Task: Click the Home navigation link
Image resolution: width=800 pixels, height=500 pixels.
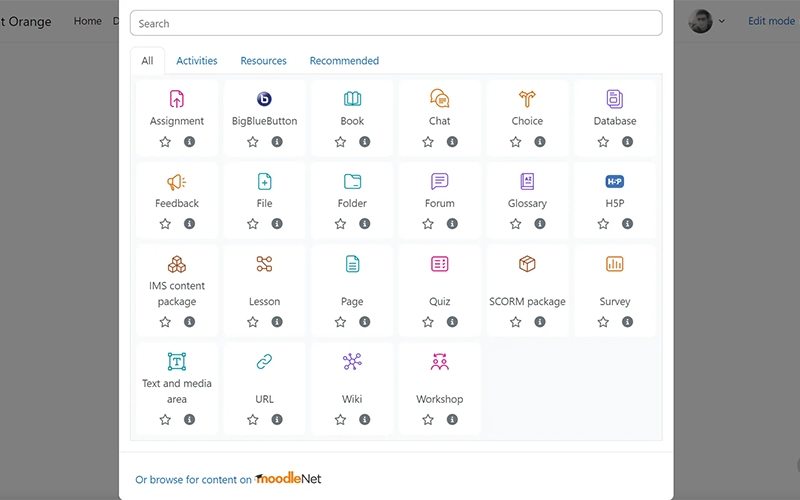Action: (x=88, y=21)
